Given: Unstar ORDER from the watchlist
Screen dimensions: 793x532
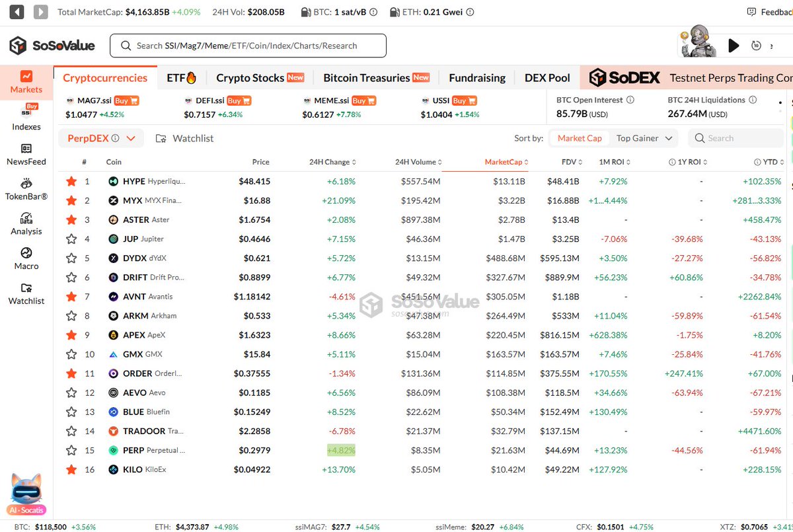Looking at the screenshot, I should (71, 373).
